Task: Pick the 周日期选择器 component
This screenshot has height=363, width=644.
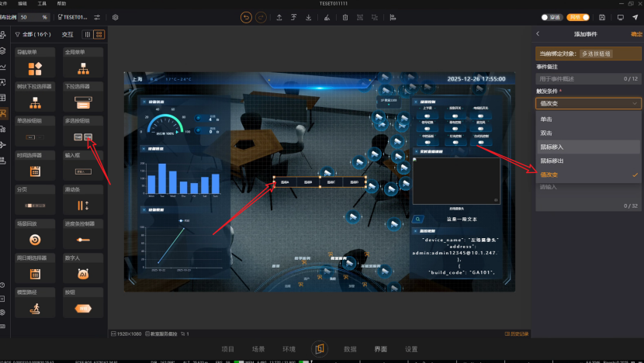Action: [x=35, y=269]
